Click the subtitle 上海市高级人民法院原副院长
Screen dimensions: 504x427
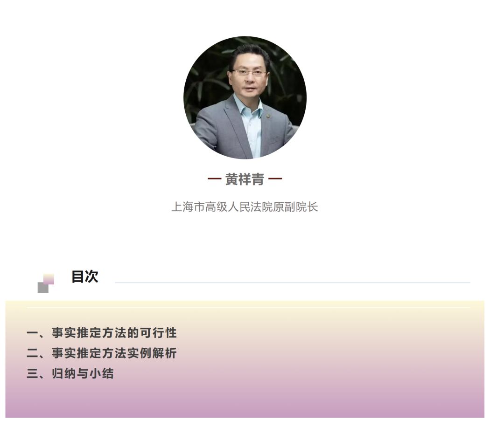[245, 207]
